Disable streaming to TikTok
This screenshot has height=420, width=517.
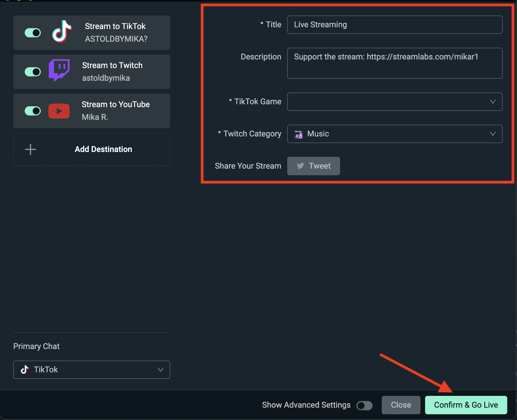32,32
